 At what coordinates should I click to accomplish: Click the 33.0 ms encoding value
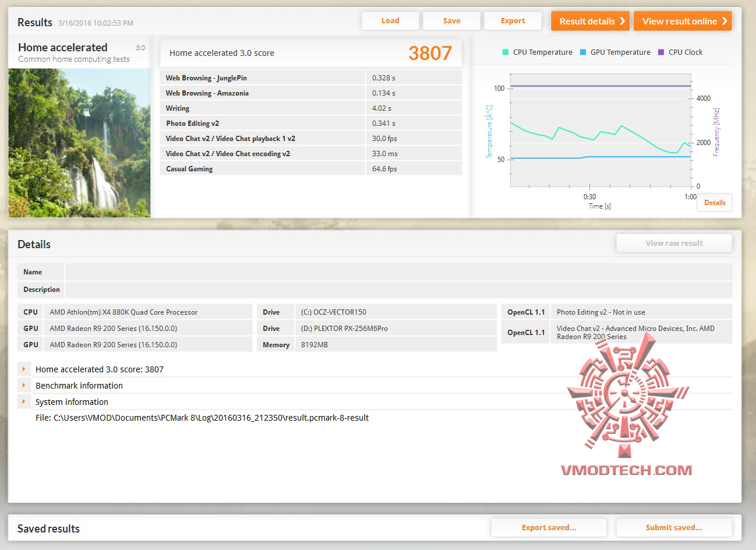point(385,154)
